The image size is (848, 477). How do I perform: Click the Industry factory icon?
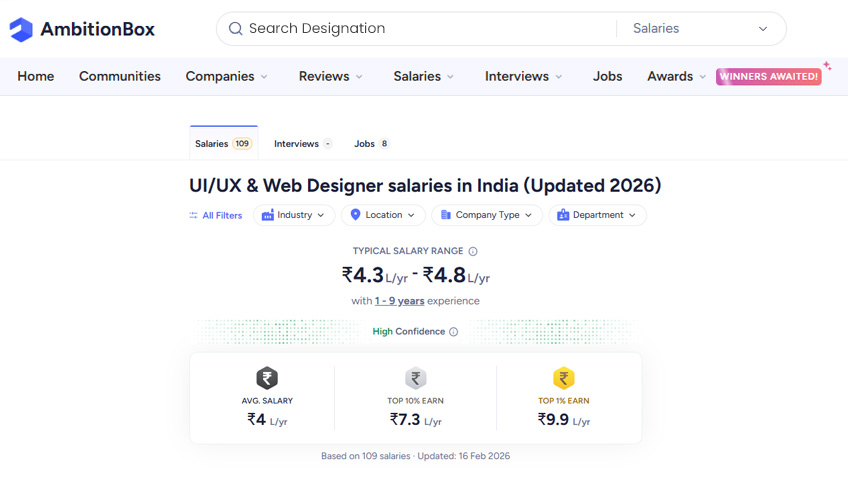pos(268,215)
